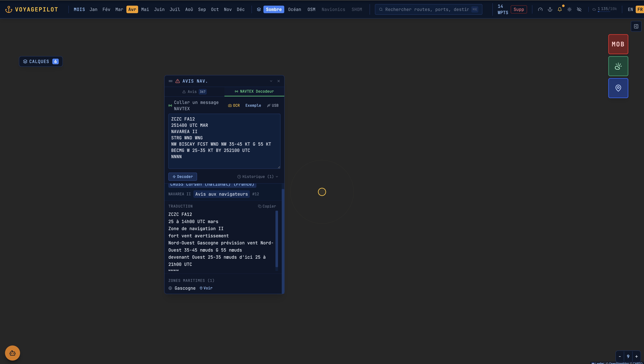This screenshot has width=644, height=364.
Task: Switch to the Avis 367 tab
Action: [194, 92]
